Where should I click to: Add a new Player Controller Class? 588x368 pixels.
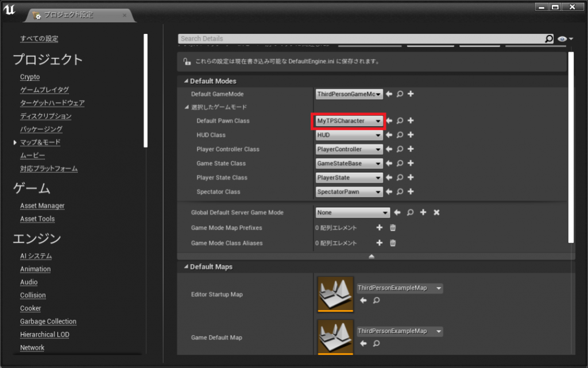point(411,149)
